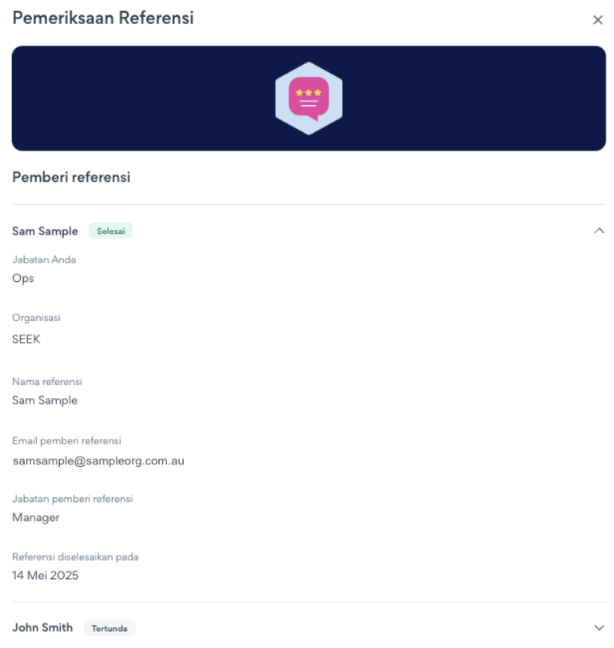The image size is (614, 648).
Task: Click the Manager job title value
Action: click(36, 517)
